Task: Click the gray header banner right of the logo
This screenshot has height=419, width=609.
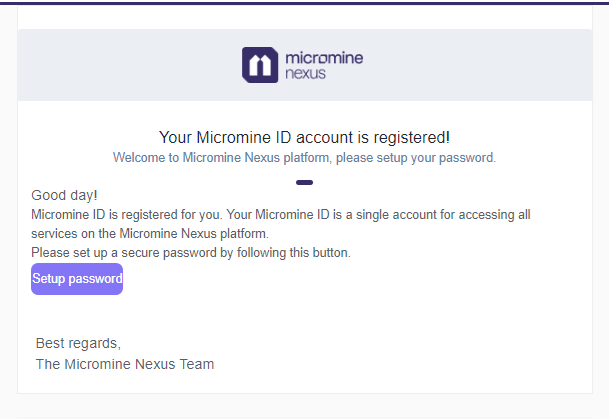Action: (x=480, y=65)
